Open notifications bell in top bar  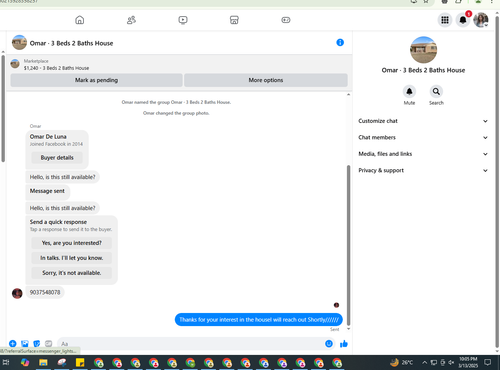pyautogui.click(x=463, y=20)
